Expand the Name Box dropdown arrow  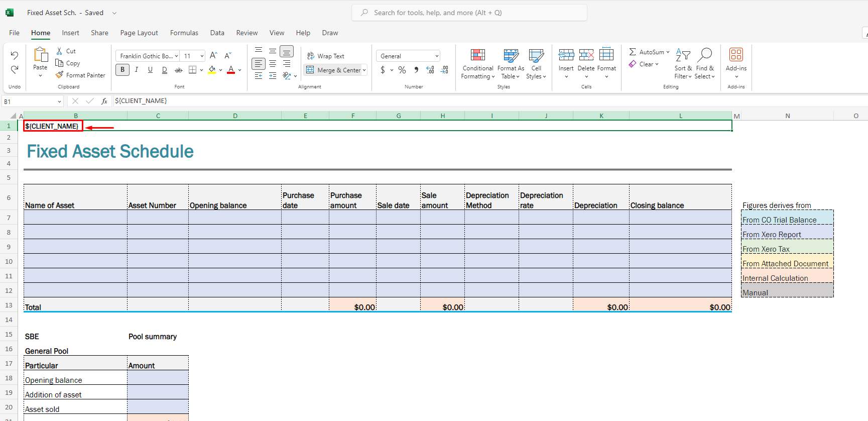pos(59,101)
